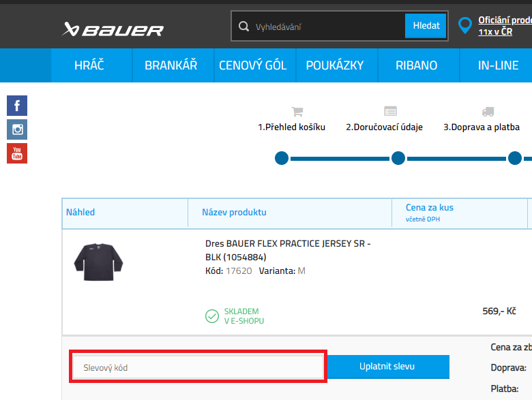This screenshot has height=400, width=532.
Task: Click the Název produktu column header
Action: (x=234, y=213)
